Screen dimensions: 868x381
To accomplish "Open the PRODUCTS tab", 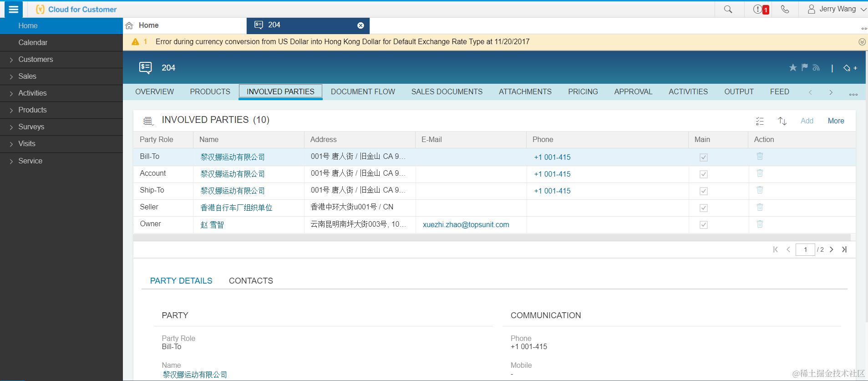I will tap(210, 91).
